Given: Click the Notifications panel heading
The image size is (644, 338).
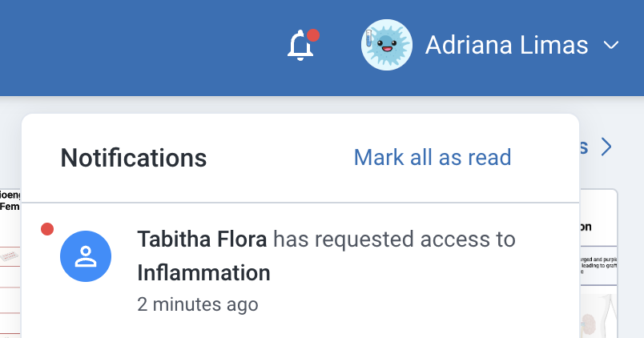Looking at the screenshot, I should [133, 158].
